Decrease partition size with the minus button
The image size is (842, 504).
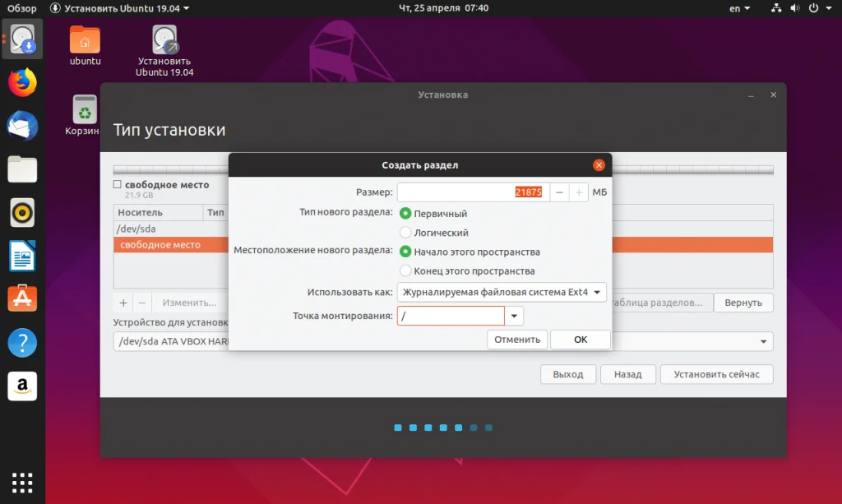click(559, 192)
